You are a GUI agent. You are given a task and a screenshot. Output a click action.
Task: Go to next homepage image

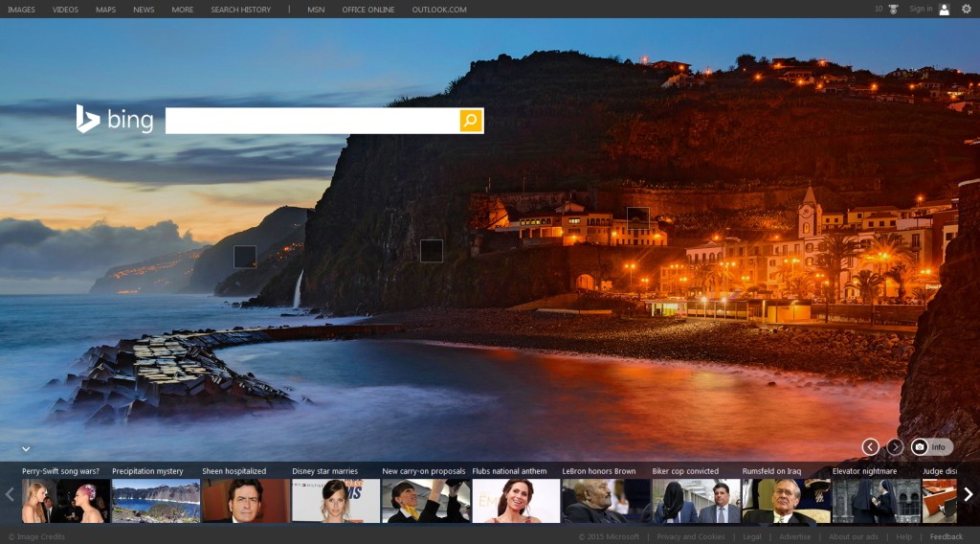(895, 446)
